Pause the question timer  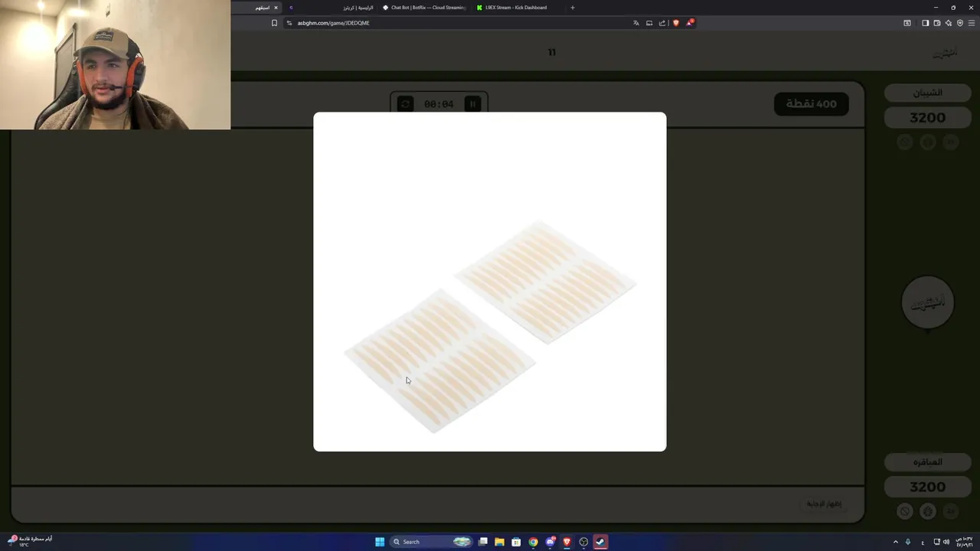[x=472, y=103]
